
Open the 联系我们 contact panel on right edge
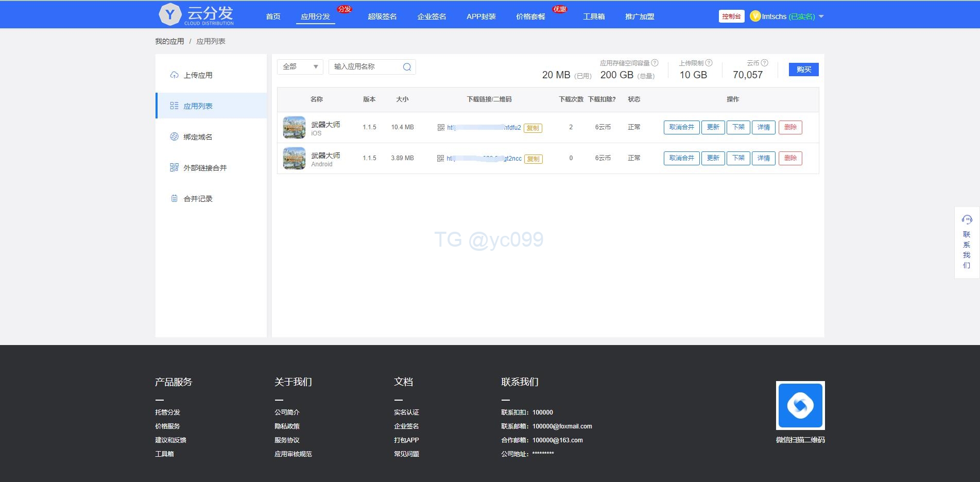(x=967, y=242)
